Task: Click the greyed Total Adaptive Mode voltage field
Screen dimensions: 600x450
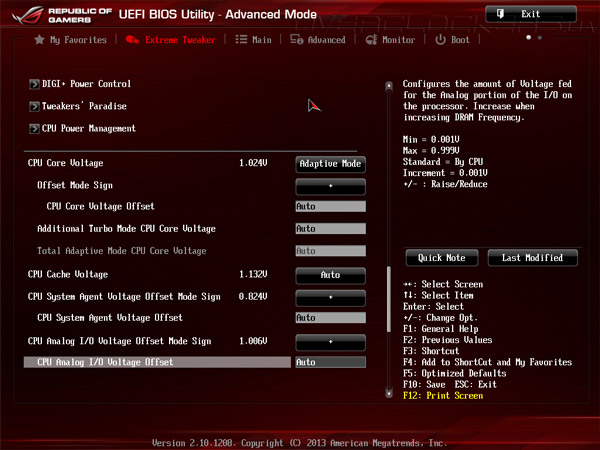Action: [330, 251]
